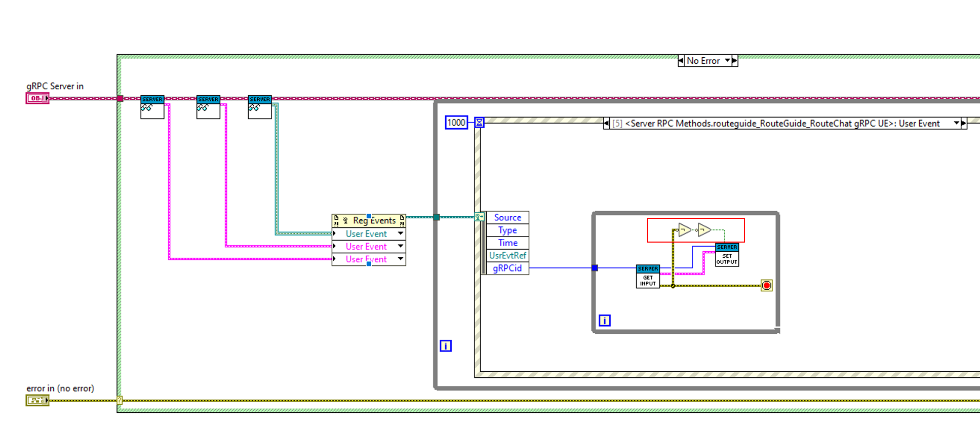
Task: Open the teal User Event dropdown arrow
Action: pos(400,233)
